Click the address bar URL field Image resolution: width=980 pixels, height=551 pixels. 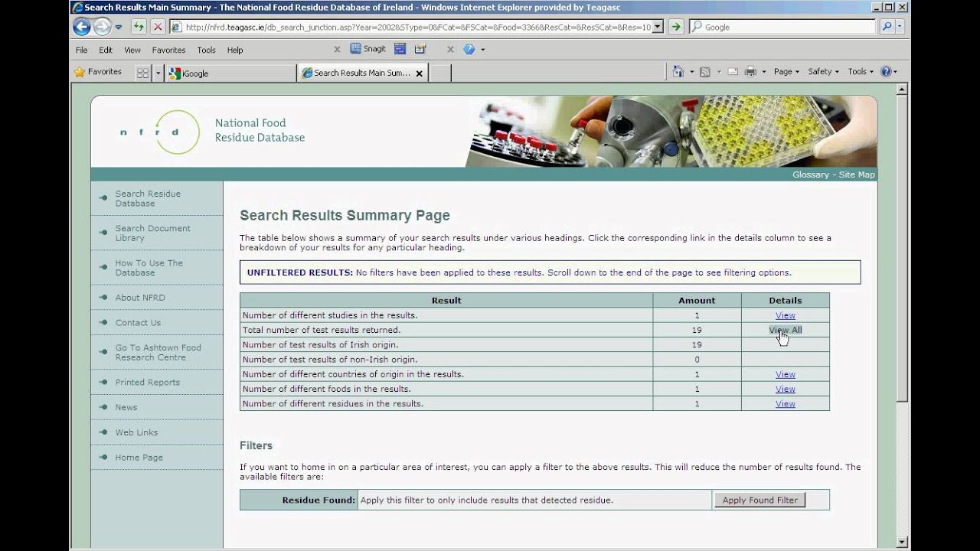[418, 27]
